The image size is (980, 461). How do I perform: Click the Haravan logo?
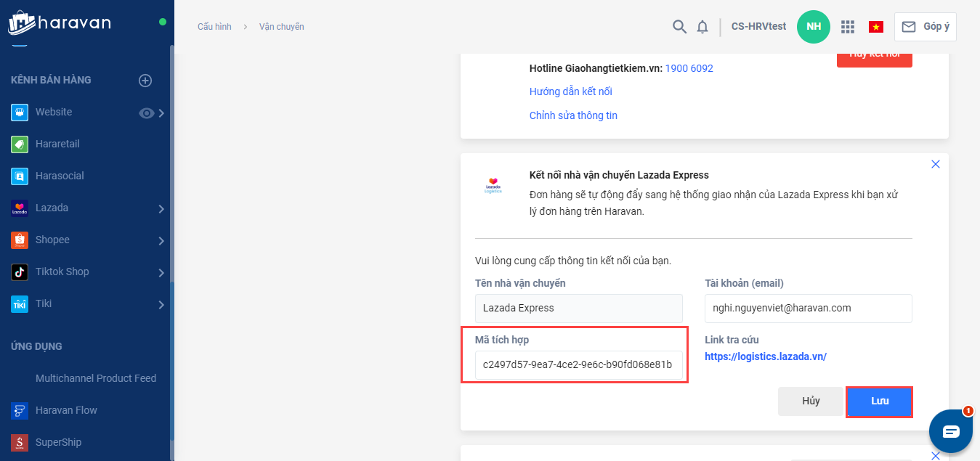(x=60, y=23)
